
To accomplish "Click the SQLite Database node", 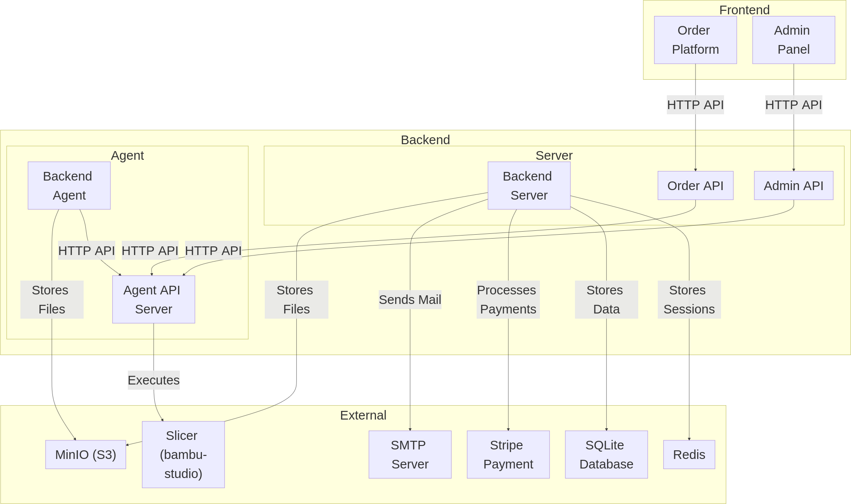I will tap(606, 455).
